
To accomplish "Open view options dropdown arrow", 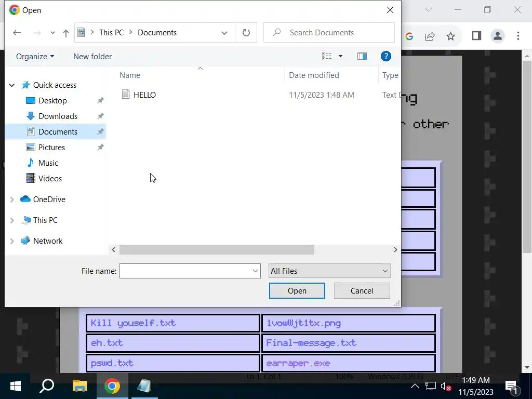I will pos(340,56).
